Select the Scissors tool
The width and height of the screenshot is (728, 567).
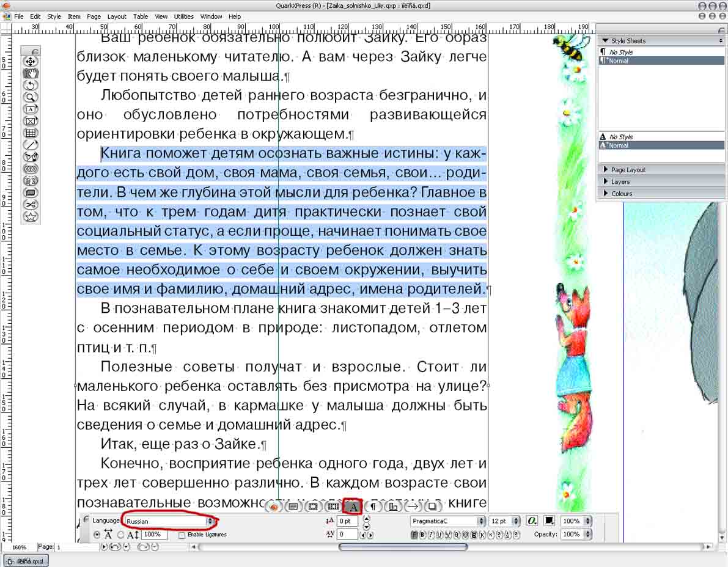click(31, 205)
